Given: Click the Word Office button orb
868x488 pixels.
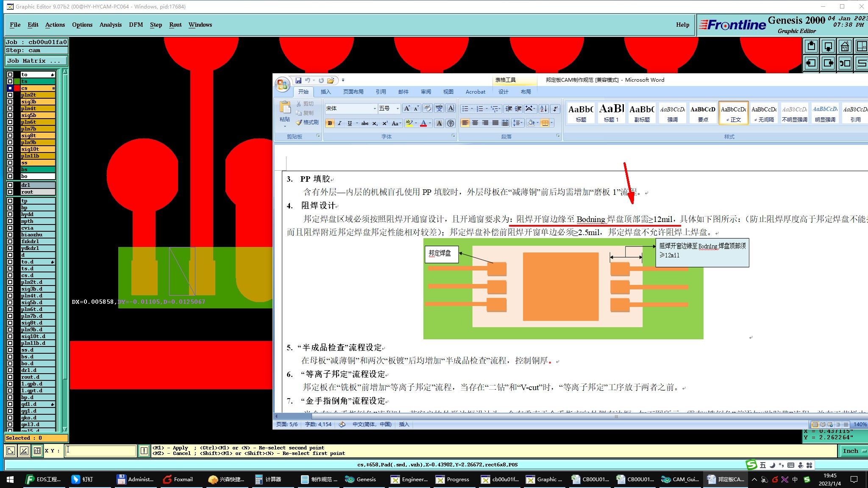Looking at the screenshot, I should pyautogui.click(x=282, y=84).
